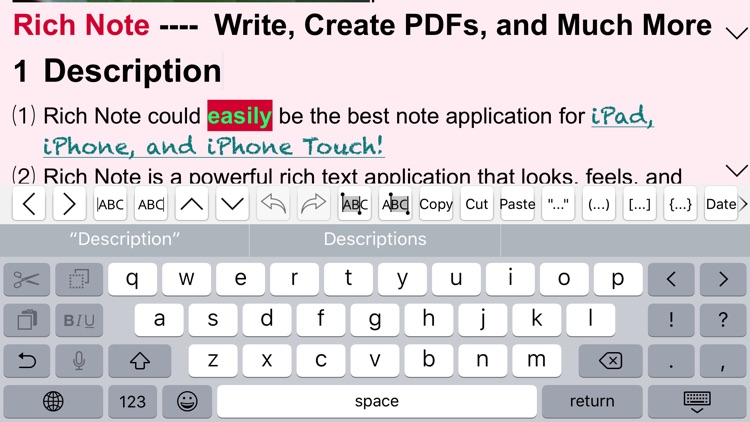
Task: Start dictation with the microphone key
Action: pyautogui.click(x=79, y=360)
